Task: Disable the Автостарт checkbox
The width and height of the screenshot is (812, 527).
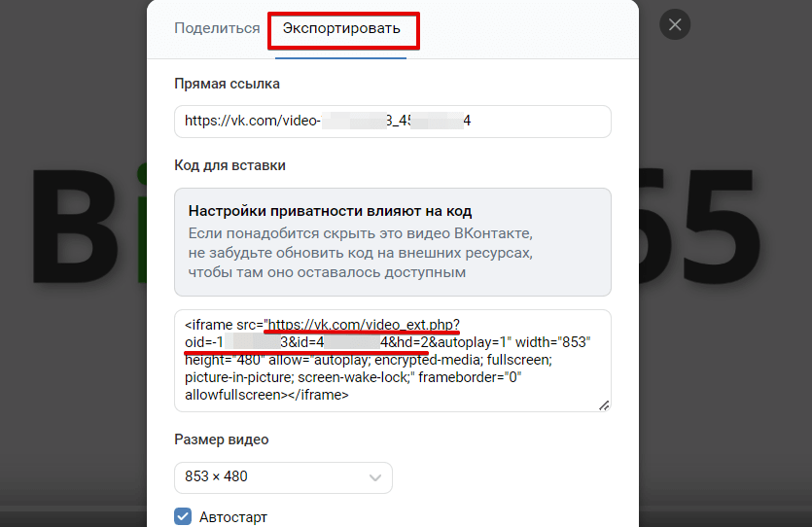Action: [x=182, y=517]
